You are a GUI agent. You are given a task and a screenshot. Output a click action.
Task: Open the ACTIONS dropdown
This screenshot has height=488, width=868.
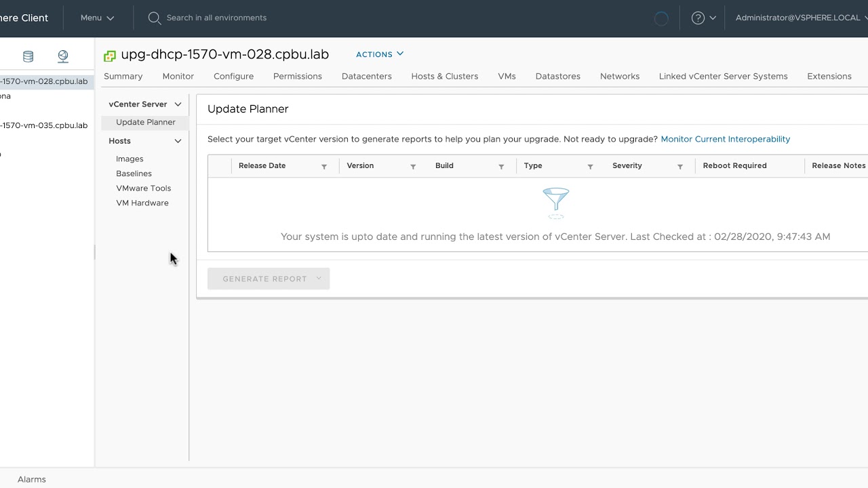380,54
